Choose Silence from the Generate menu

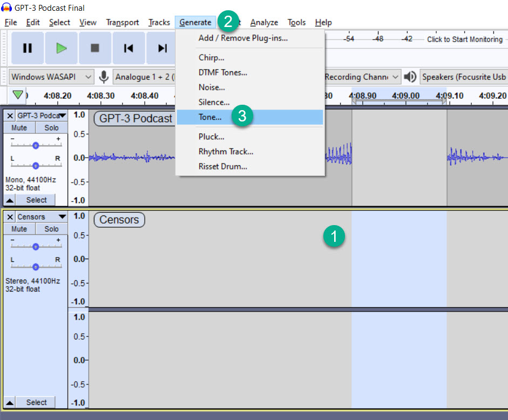tap(250, 102)
